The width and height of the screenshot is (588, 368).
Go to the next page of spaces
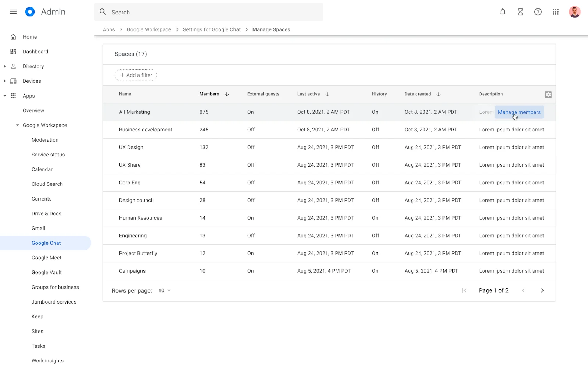click(542, 290)
